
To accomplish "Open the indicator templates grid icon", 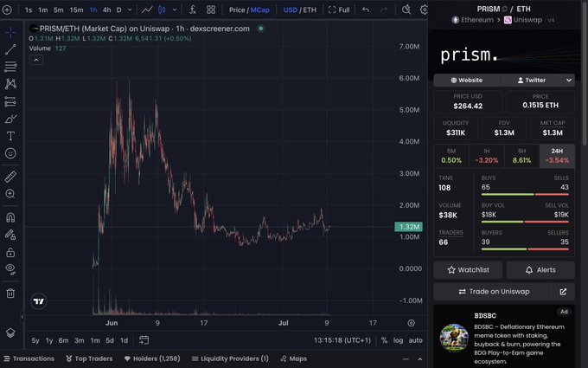I will point(211,10).
